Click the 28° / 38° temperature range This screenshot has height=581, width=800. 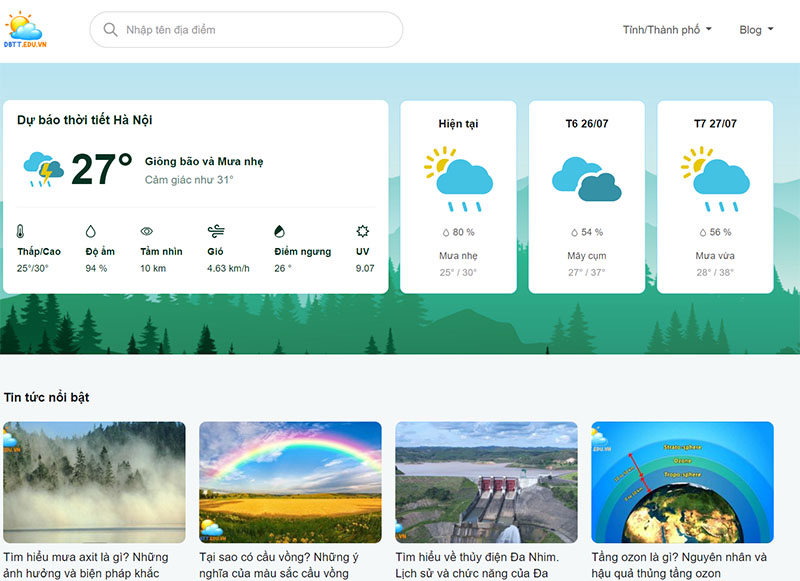[x=715, y=272]
